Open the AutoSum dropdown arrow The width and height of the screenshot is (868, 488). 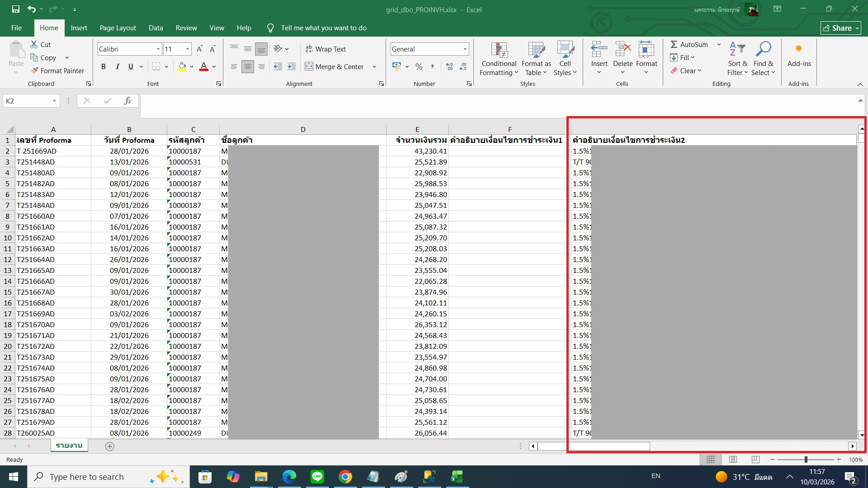coord(719,44)
